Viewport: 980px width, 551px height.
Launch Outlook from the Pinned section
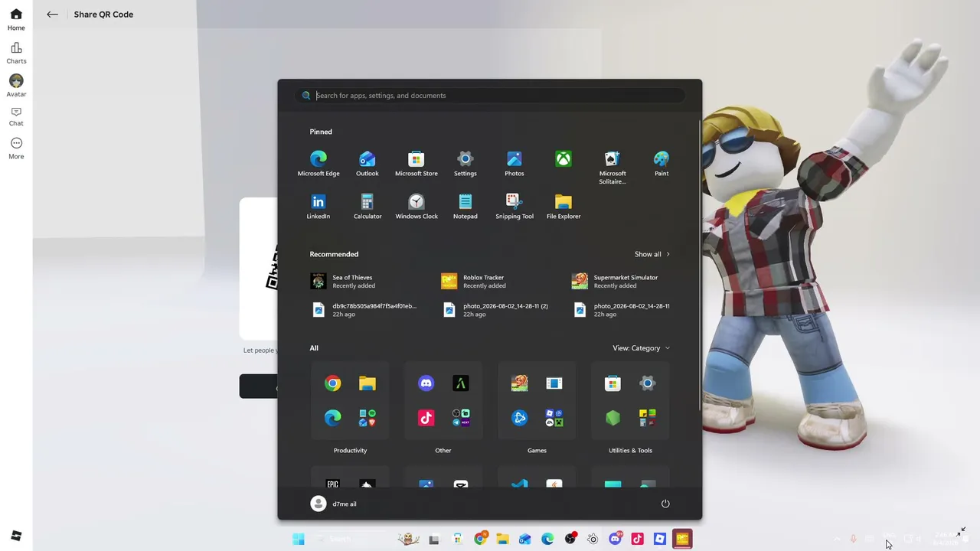[367, 164]
